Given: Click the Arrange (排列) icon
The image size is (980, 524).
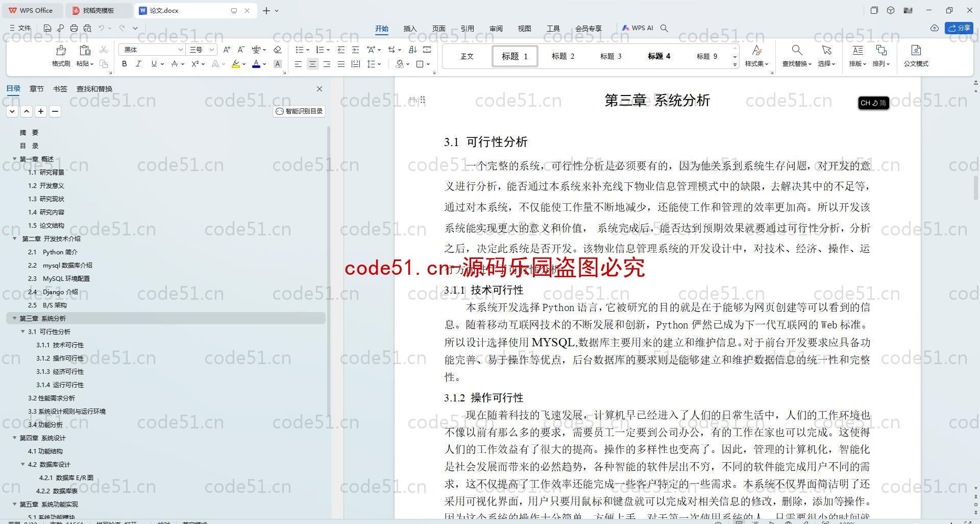Looking at the screenshot, I should (x=881, y=50).
